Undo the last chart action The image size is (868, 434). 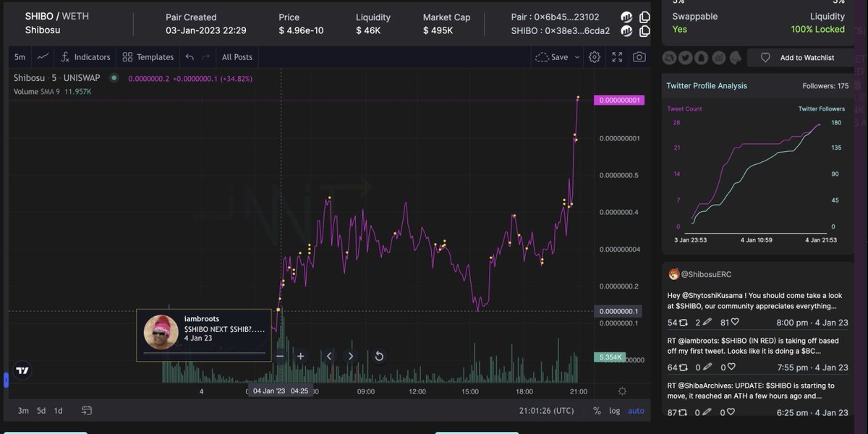point(190,57)
